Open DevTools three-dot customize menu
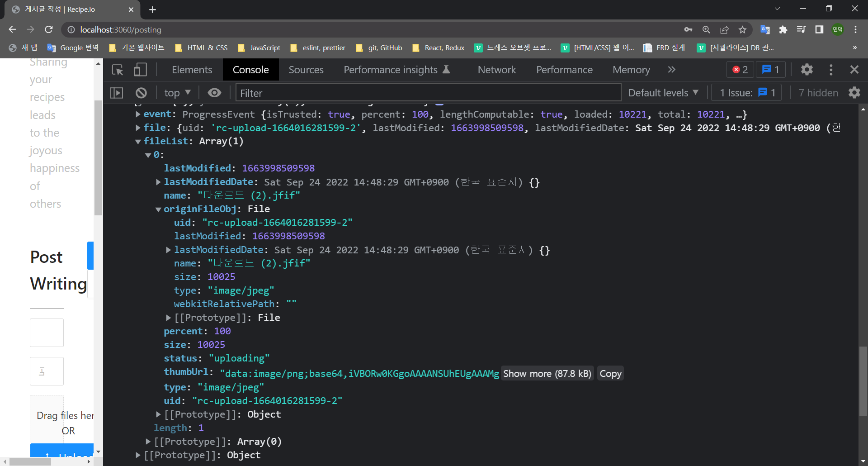This screenshot has height=466, width=868. pos(831,70)
